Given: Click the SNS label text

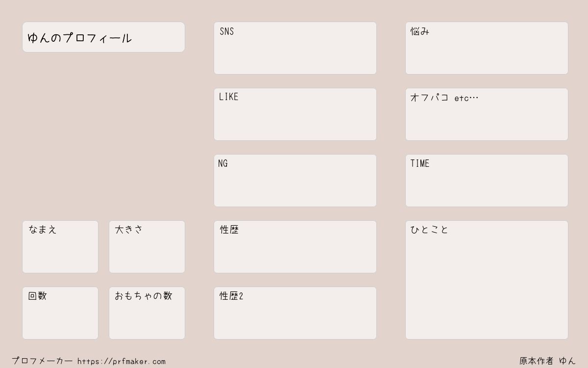Looking at the screenshot, I should pyautogui.click(x=227, y=31).
